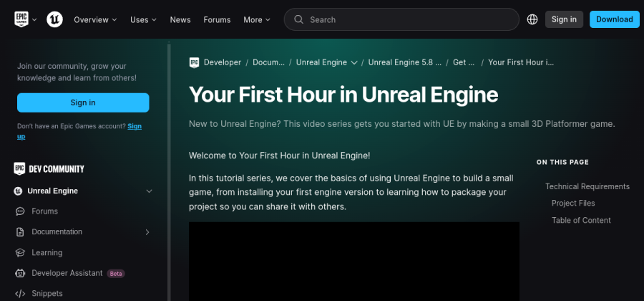Go to Get ... breadcrumb
Screen dimensions: 644x301
464,62
